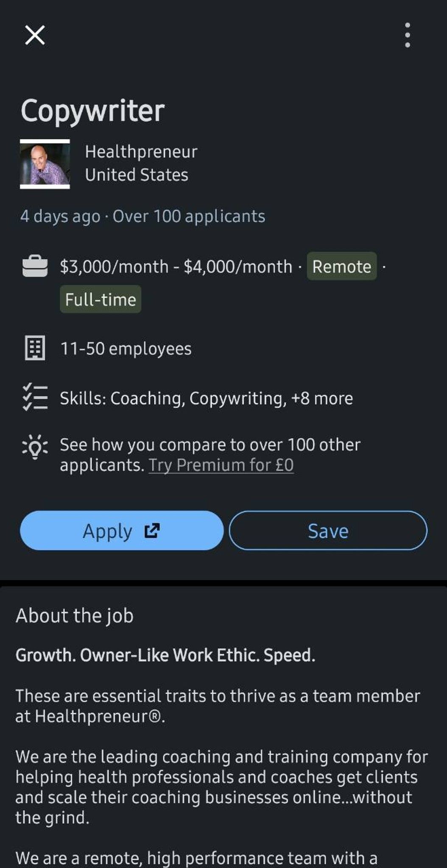
Task: Open the Healthpreneur company name link
Action: click(141, 152)
